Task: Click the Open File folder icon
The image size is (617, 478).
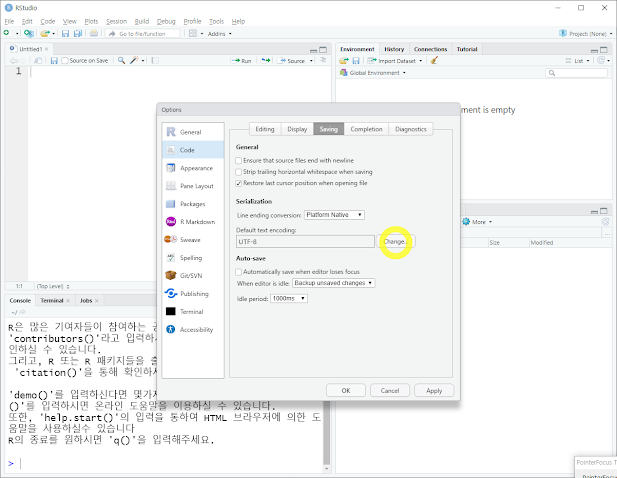Action: click(x=45, y=33)
